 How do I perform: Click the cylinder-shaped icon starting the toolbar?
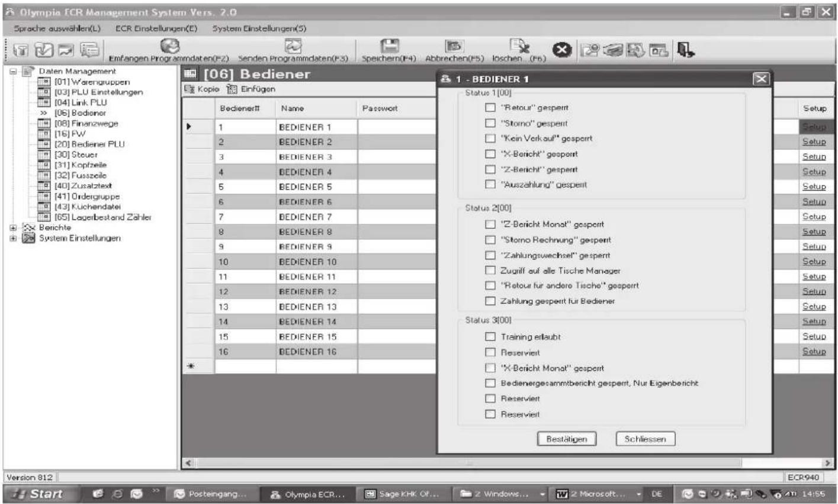point(20,51)
